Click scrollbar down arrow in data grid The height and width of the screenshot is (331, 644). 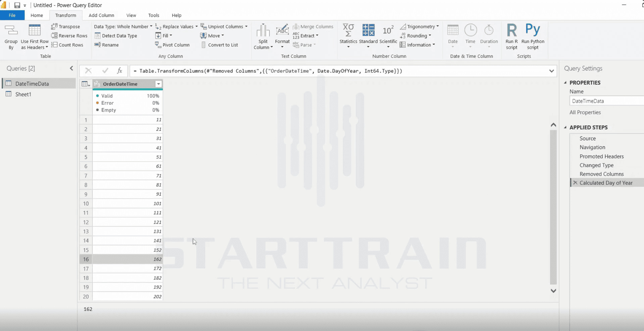click(553, 291)
